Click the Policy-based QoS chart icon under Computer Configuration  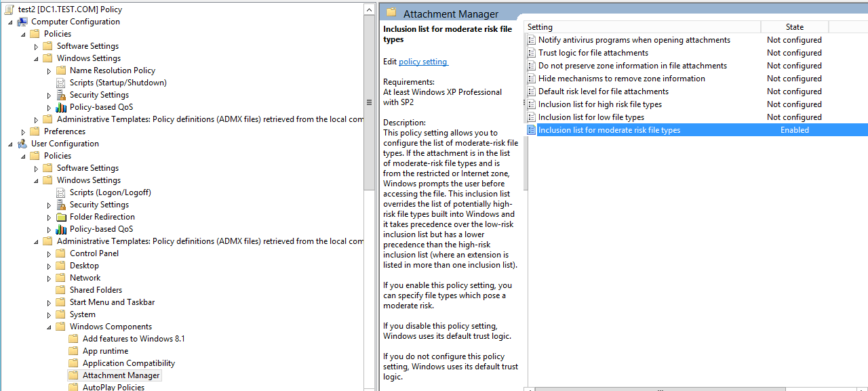click(60, 107)
